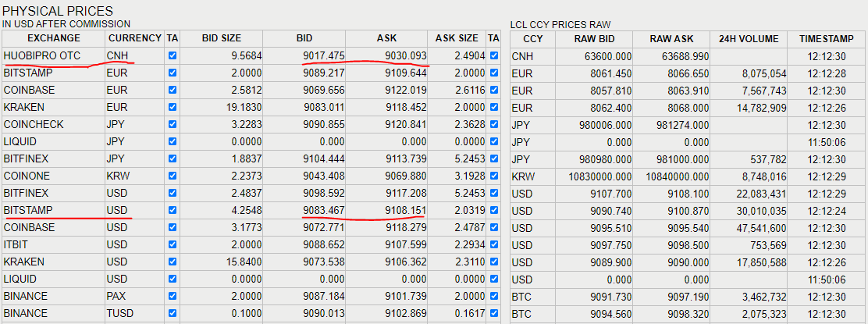Screen dimensions: 868x324
Task: Click 24H volume 537,782
Action: click(768, 159)
